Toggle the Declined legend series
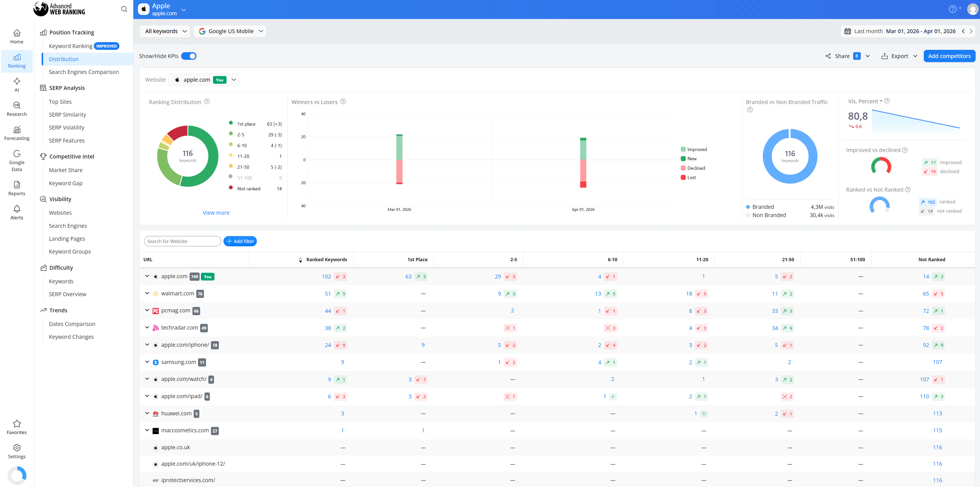Image resolution: width=980 pixels, height=487 pixels. pos(693,168)
